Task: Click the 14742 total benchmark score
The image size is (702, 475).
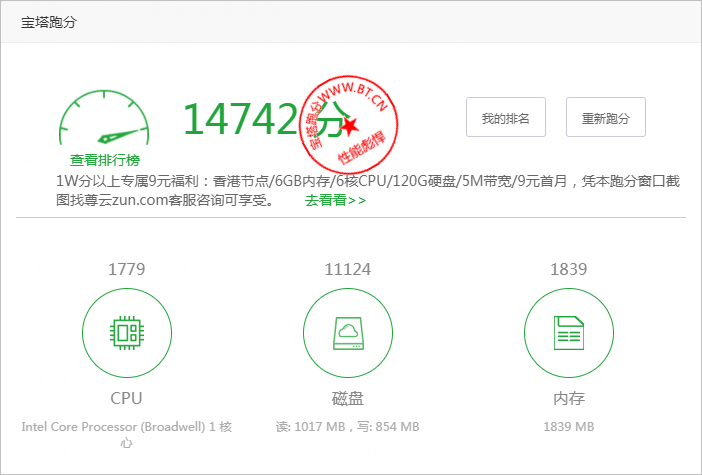Action: pos(240,118)
